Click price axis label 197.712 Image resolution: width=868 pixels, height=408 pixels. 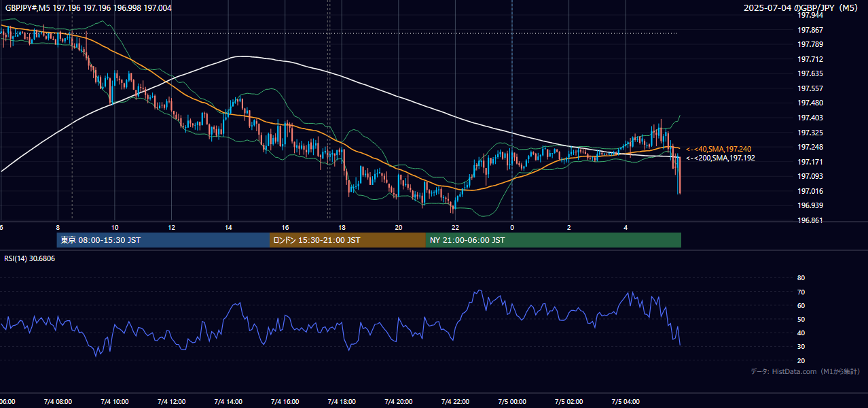coord(810,59)
